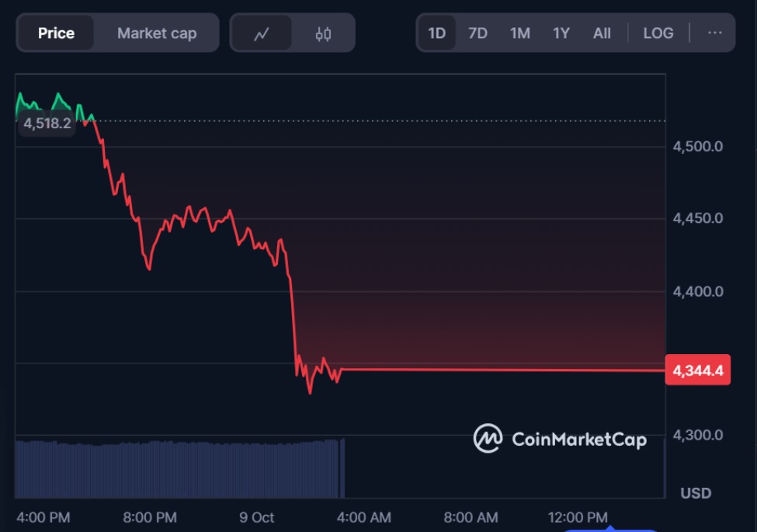Open the more options ellipsis menu
The height and width of the screenshot is (532, 757).
pyautogui.click(x=715, y=33)
